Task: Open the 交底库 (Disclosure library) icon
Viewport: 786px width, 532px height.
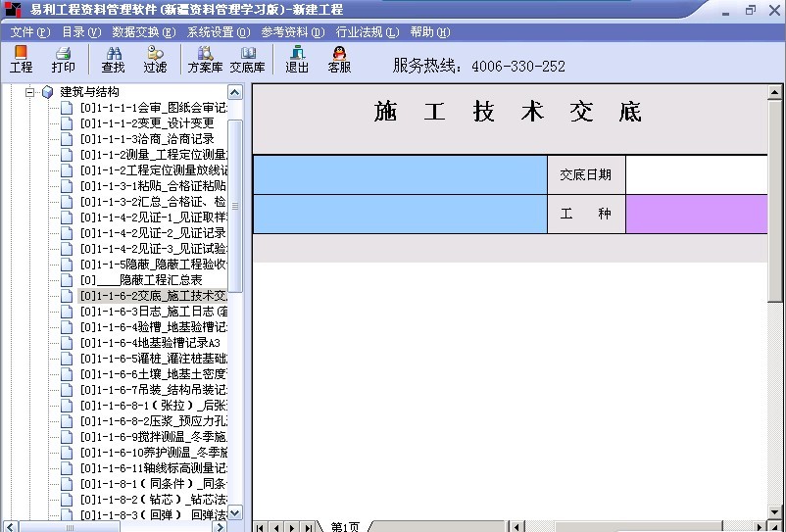Action: click(x=247, y=60)
